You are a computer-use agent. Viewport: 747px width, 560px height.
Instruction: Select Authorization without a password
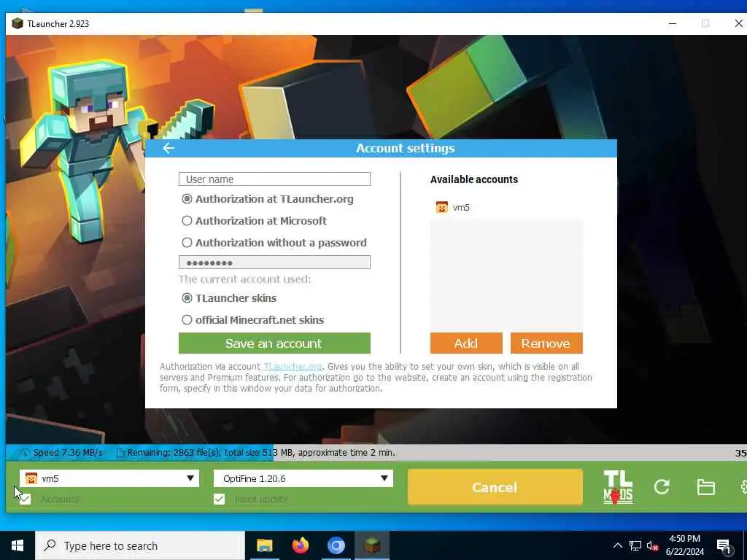coord(274,243)
